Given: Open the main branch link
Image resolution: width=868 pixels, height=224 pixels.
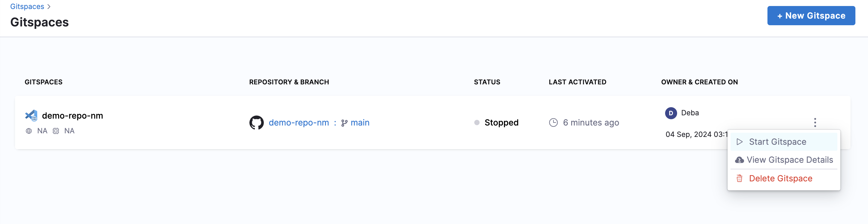Looking at the screenshot, I should pyautogui.click(x=360, y=123).
